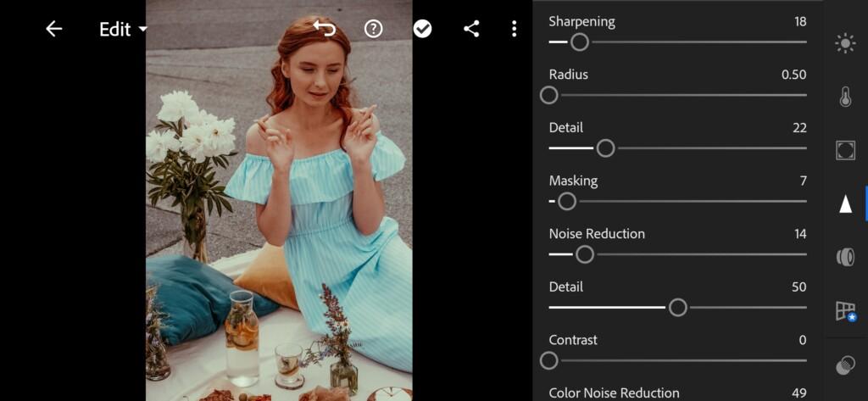Click the Contrast label
The image size is (868, 401).
coord(573,340)
